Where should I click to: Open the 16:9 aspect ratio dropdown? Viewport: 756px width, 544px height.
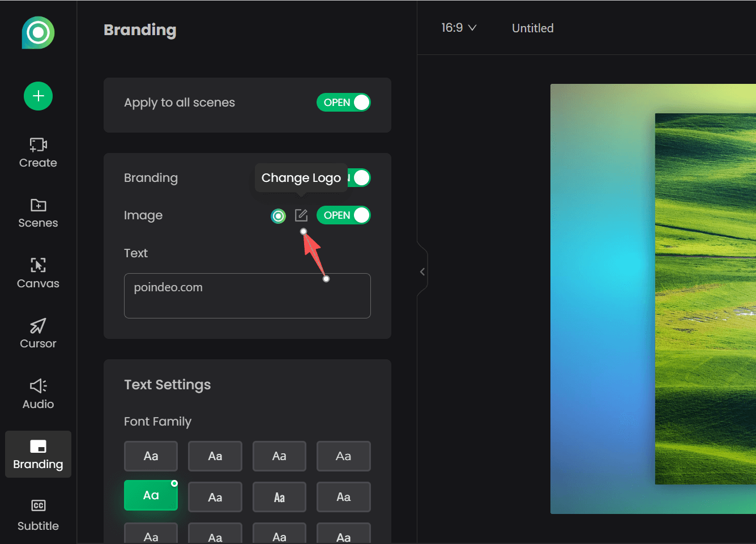(459, 27)
